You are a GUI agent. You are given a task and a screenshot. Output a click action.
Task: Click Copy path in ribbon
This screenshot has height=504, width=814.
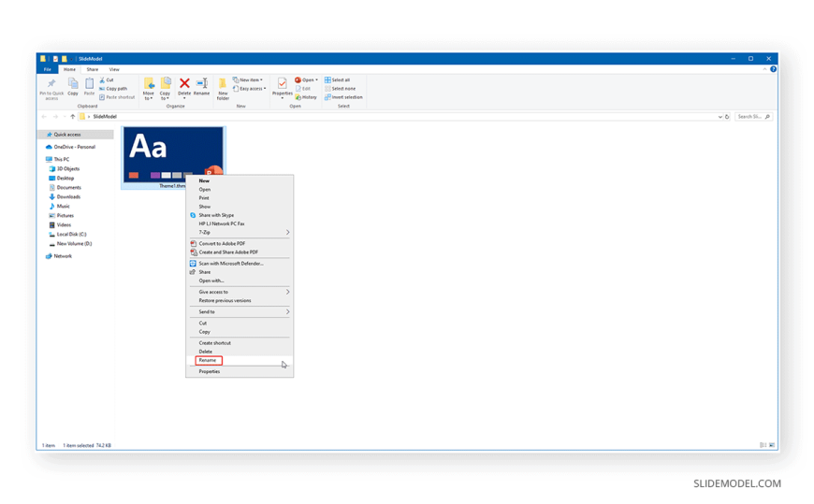113,89
